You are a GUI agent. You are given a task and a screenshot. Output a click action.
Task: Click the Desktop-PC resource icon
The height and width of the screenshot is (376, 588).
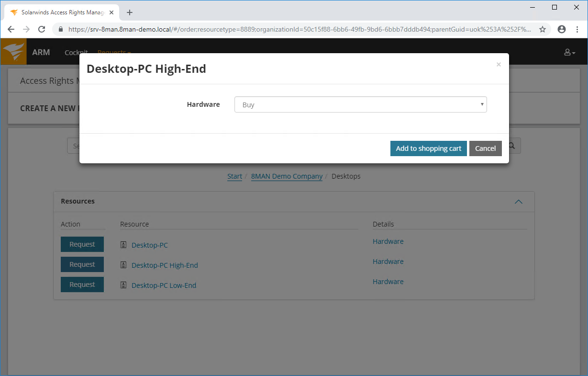tap(123, 245)
